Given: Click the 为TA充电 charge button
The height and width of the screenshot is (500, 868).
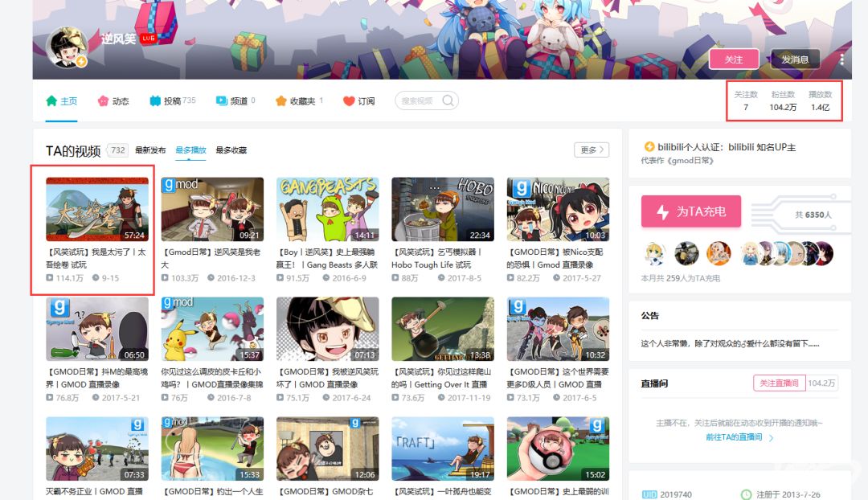Looking at the screenshot, I should coord(691,211).
